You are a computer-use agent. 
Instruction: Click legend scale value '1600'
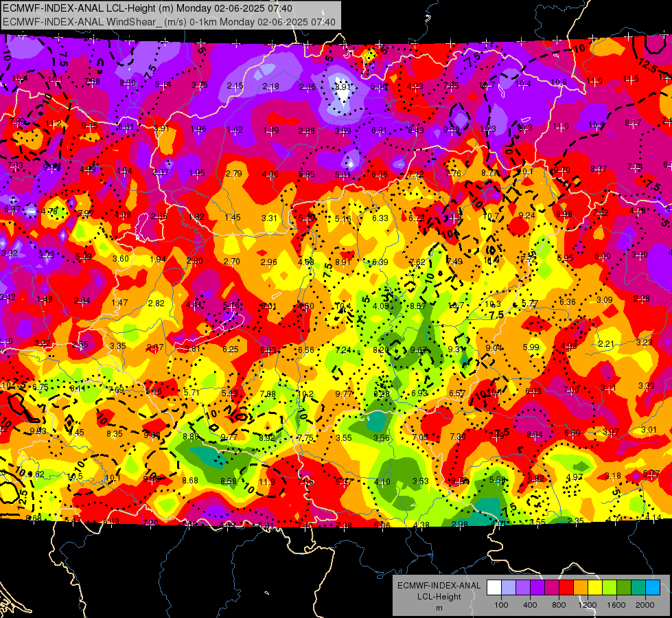tap(616, 605)
